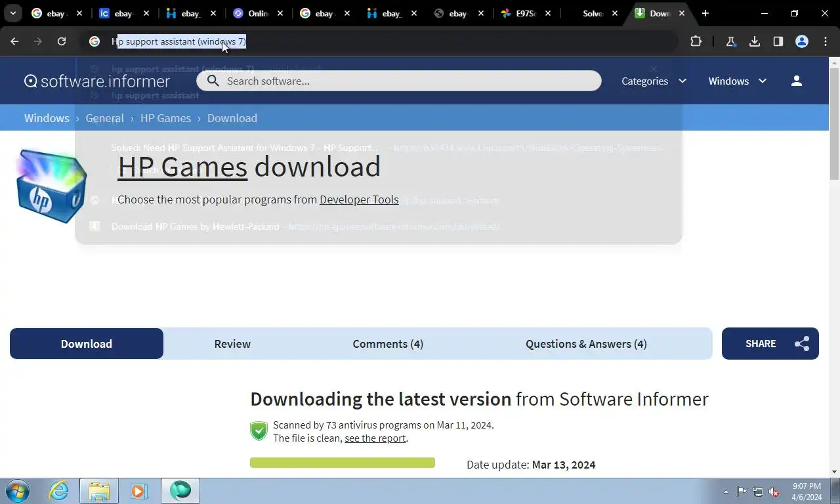
Task: Click the share icon on SHARE button
Action: pos(802,344)
